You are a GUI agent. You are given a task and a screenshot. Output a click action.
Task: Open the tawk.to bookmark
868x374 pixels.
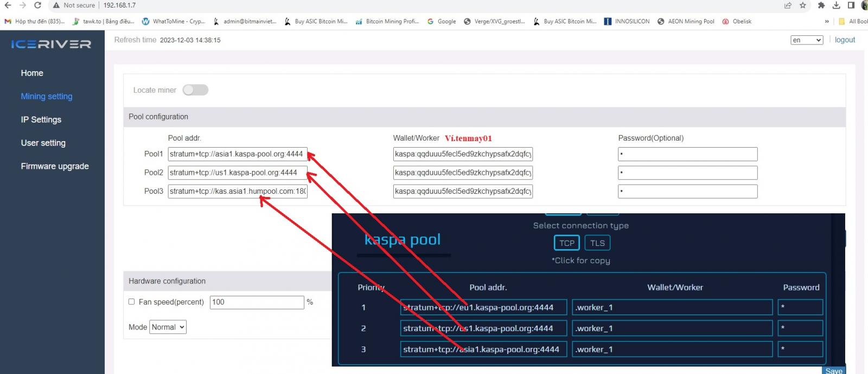(104, 21)
